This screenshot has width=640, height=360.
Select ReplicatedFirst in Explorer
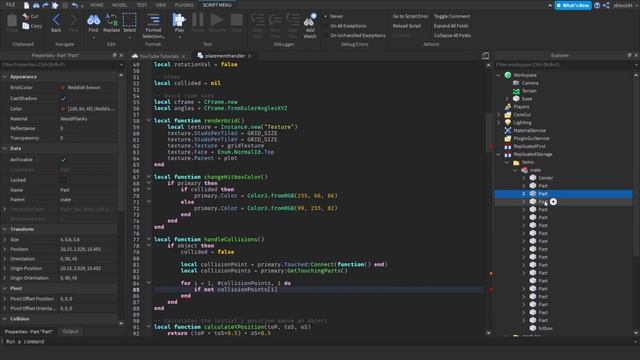pos(529,146)
